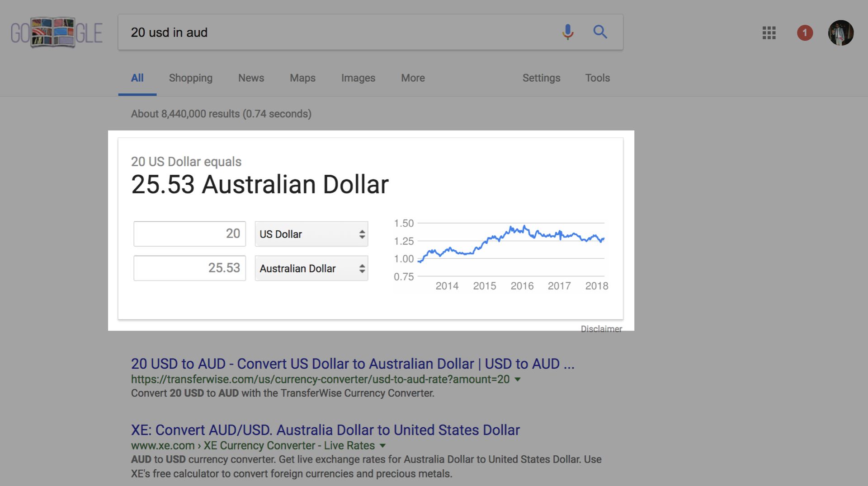Open search Settings
The height and width of the screenshot is (486, 868).
pyautogui.click(x=541, y=78)
